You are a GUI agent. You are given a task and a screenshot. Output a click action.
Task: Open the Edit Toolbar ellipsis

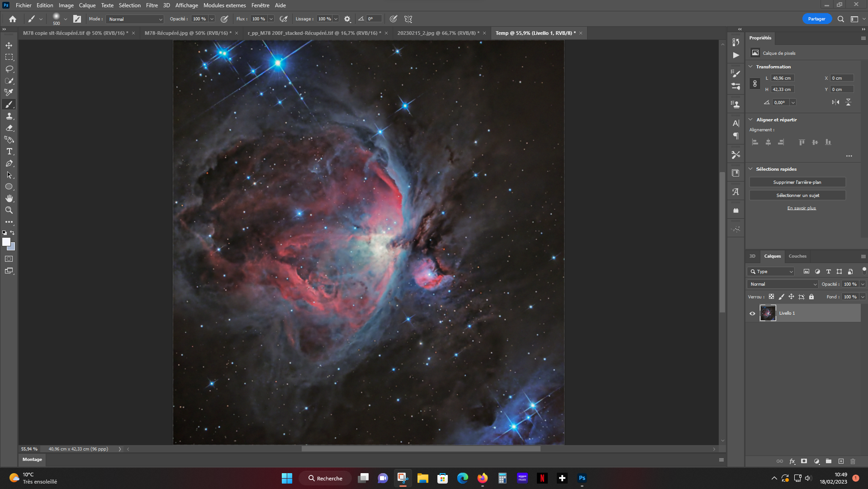click(9, 222)
